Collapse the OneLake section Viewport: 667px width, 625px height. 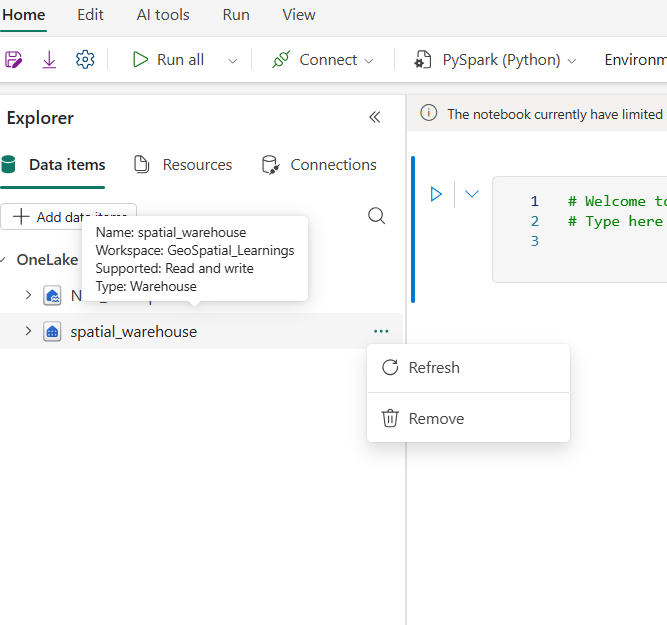tap(3, 260)
